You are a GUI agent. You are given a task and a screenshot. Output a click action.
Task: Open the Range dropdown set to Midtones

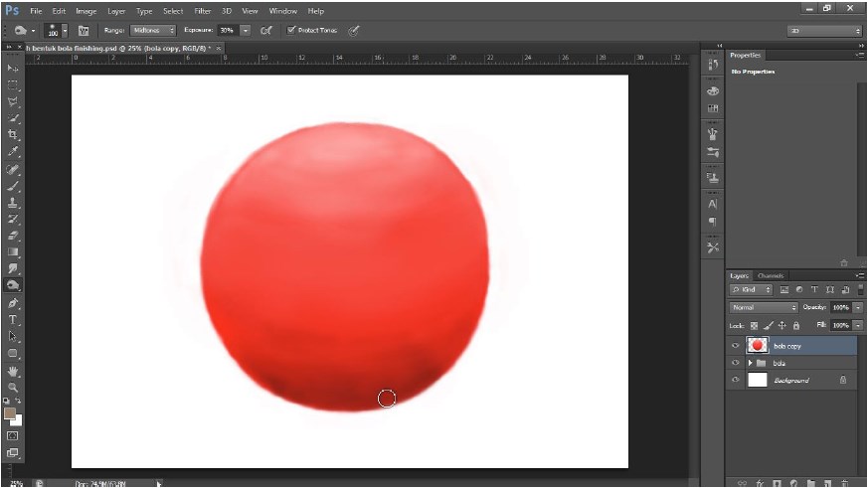point(153,31)
